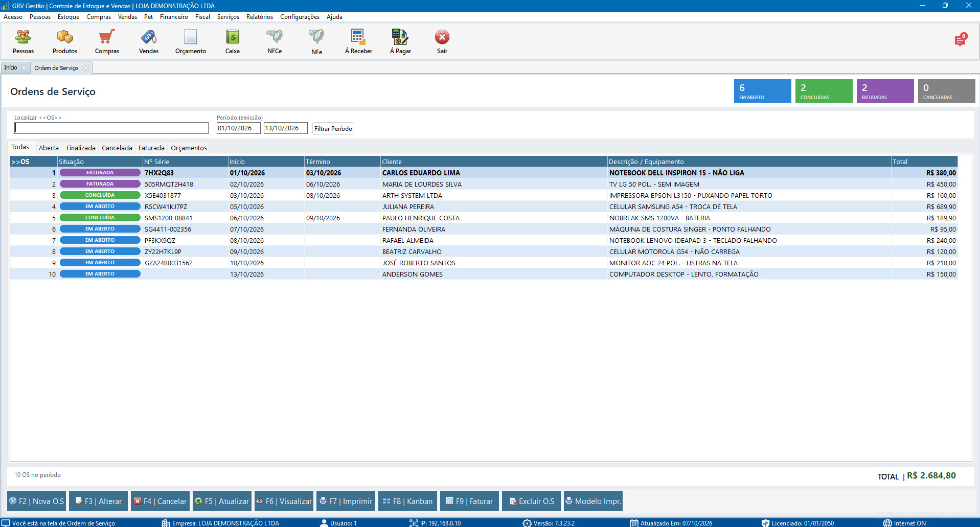Click the F9 | Faturar button
This screenshot has width=980, height=527.
click(x=469, y=501)
